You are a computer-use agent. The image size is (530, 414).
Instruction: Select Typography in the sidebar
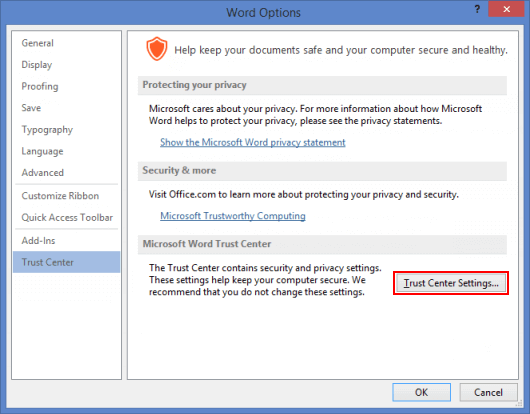click(x=67, y=130)
